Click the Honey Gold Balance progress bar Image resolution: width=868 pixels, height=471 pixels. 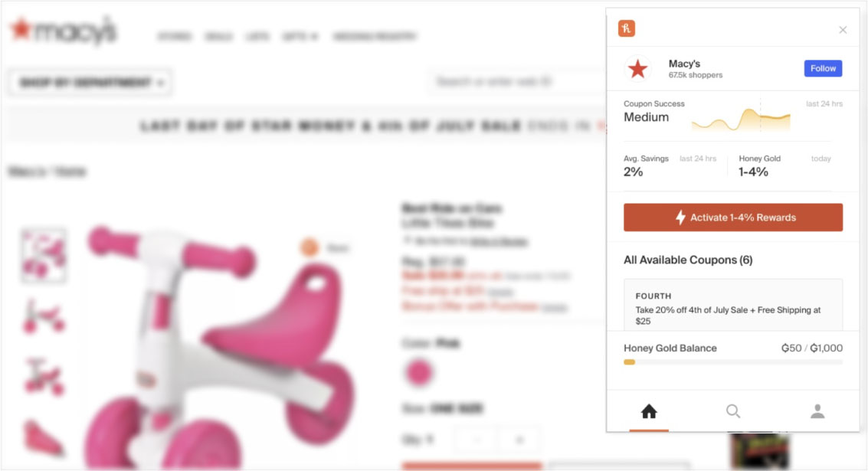733,362
